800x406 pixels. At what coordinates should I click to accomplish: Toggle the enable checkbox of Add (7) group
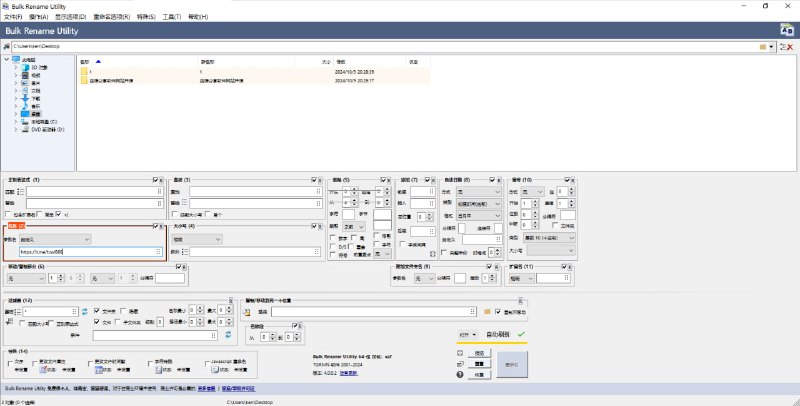pyautogui.click(x=428, y=180)
